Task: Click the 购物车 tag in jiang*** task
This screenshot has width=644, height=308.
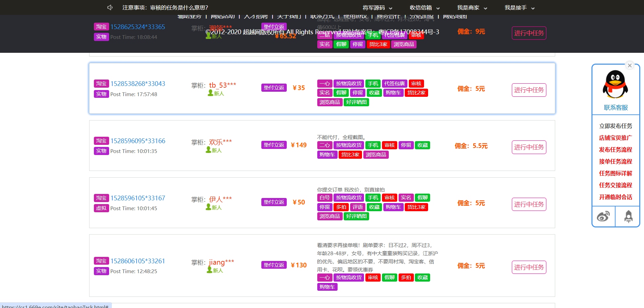Action: [327, 287]
